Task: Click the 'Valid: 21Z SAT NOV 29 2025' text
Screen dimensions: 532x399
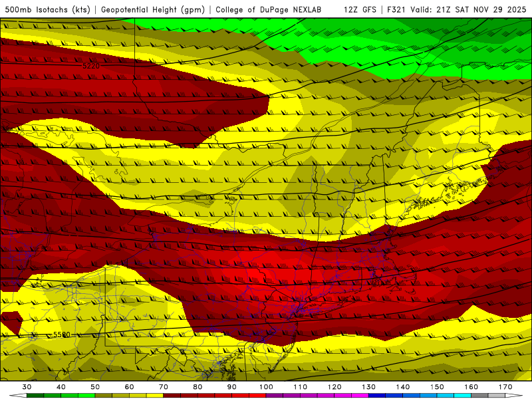Action: click(x=468, y=9)
